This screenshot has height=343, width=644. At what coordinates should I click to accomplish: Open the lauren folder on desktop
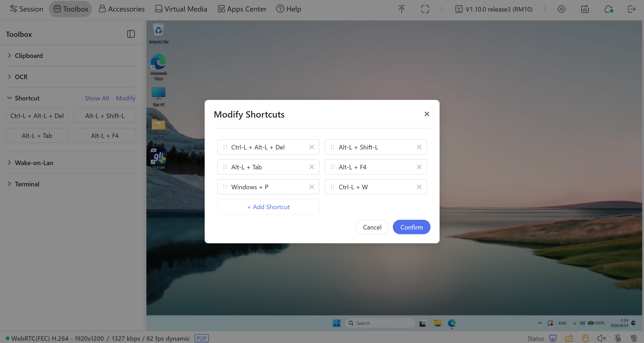pyautogui.click(x=159, y=128)
